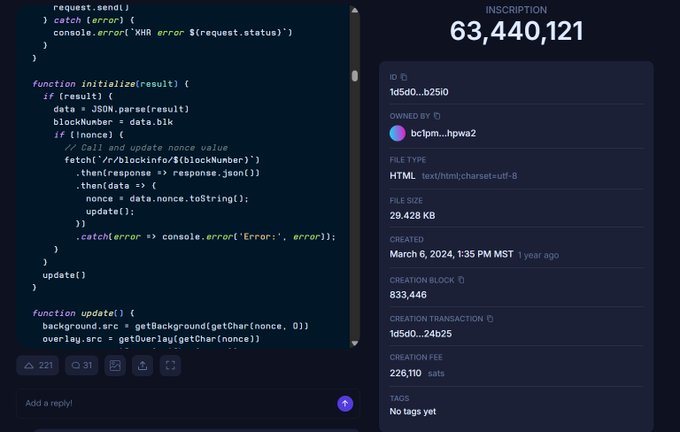Click the '1 year ago' text
This screenshot has width=680, height=432.
pos(538,255)
